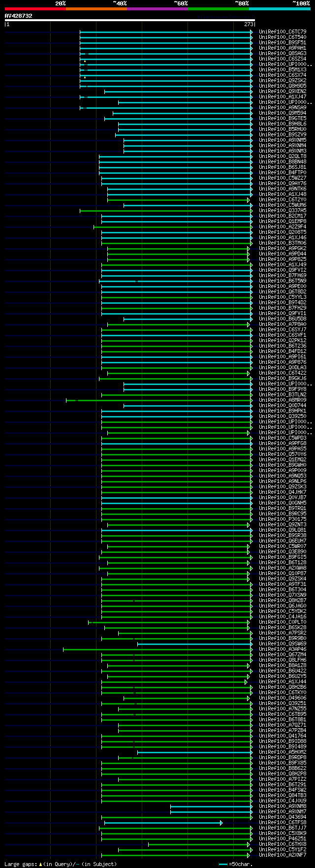The width and height of the screenshot is (315, 868).
Task: Click the query end position 273
Action: (249, 24)
